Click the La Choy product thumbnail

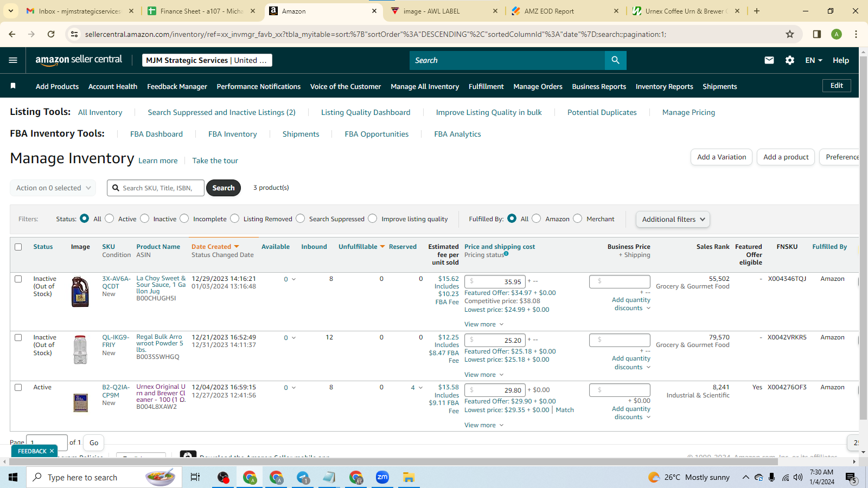click(80, 292)
